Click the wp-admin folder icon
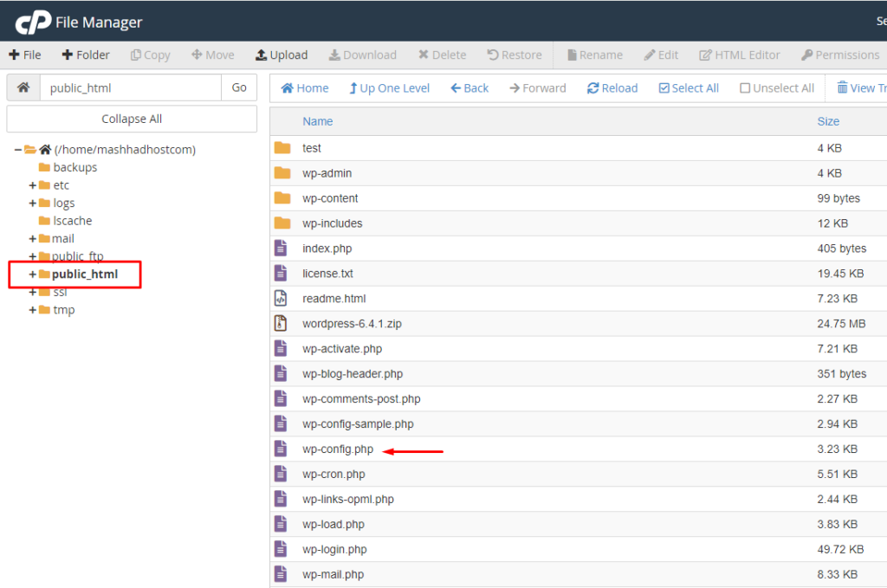Image resolution: width=887 pixels, height=588 pixels. point(282,173)
